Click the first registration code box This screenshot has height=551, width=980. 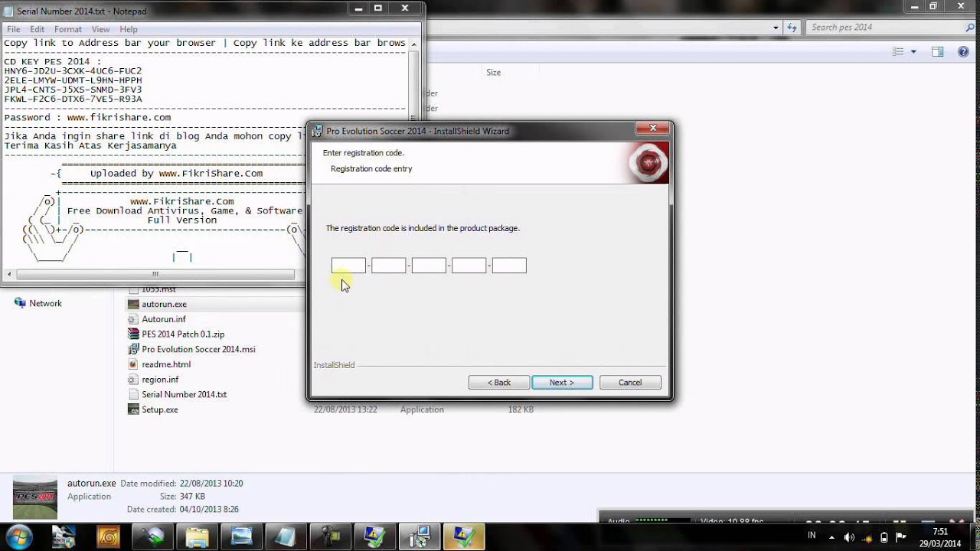click(348, 266)
